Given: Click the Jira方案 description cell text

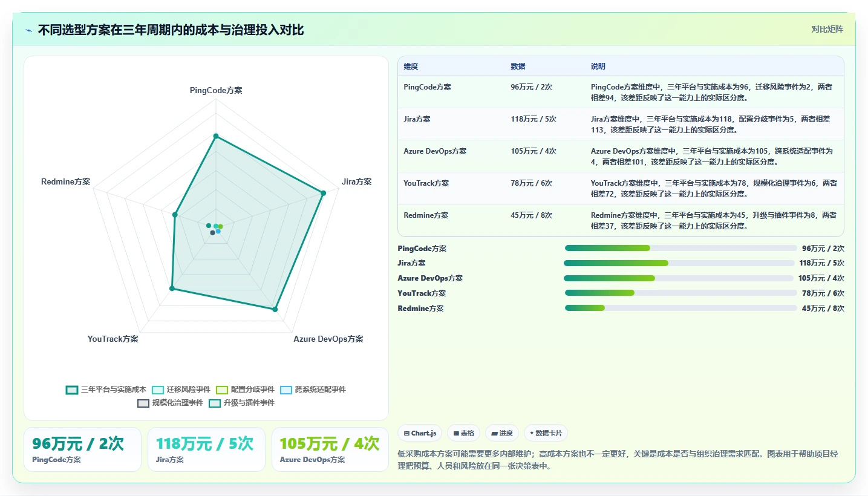Looking at the screenshot, I should pos(711,124).
